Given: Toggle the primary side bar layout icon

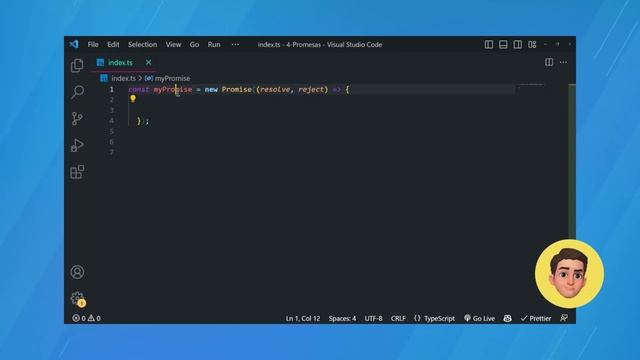Looking at the screenshot, I should point(489,44).
